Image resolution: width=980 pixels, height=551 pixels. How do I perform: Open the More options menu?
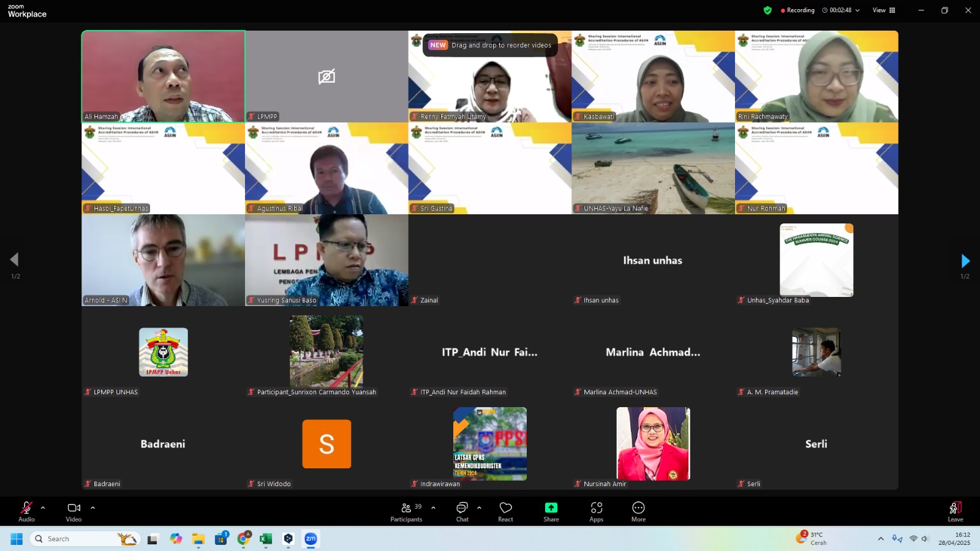(638, 511)
